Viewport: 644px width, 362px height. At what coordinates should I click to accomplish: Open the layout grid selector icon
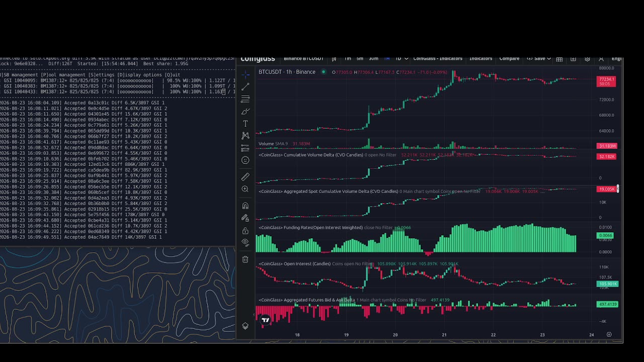[559, 59]
